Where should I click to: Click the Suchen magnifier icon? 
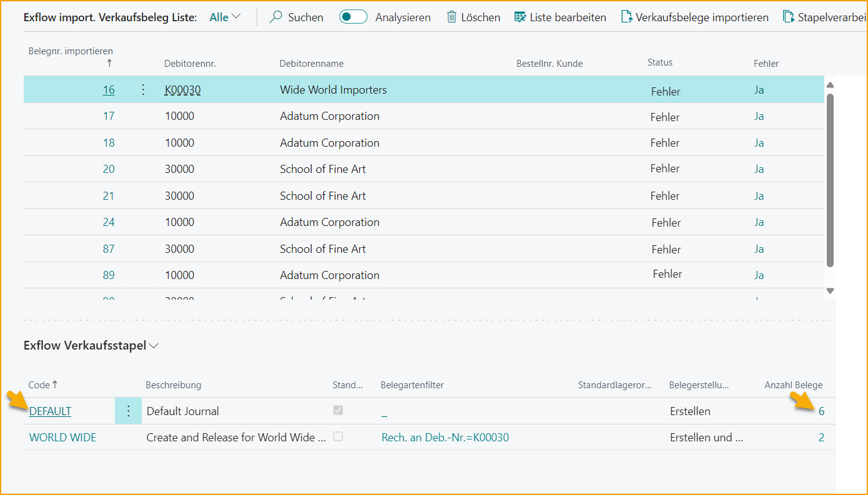pyautogui.click(x=275, y=17)
